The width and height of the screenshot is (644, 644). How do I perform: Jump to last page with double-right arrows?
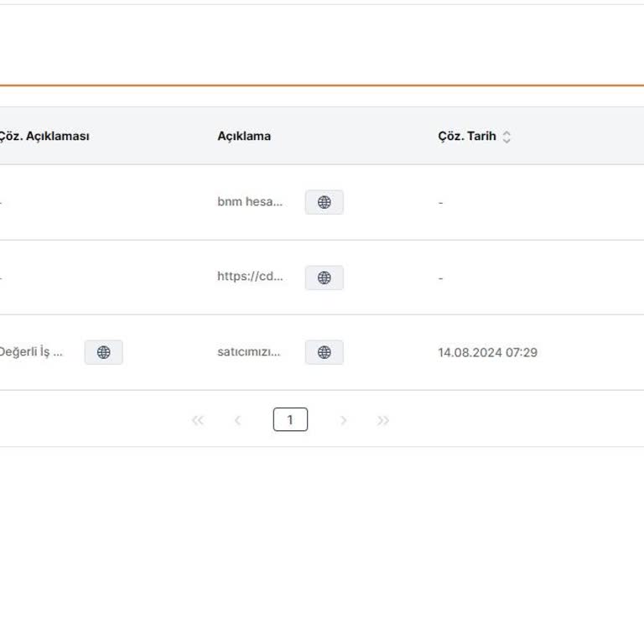pos(383,420)
